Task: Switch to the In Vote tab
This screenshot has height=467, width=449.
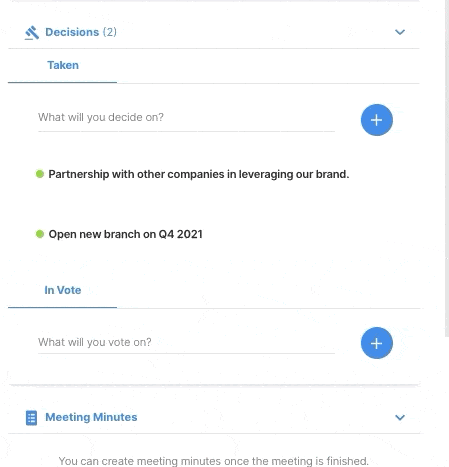Action: 63,290
